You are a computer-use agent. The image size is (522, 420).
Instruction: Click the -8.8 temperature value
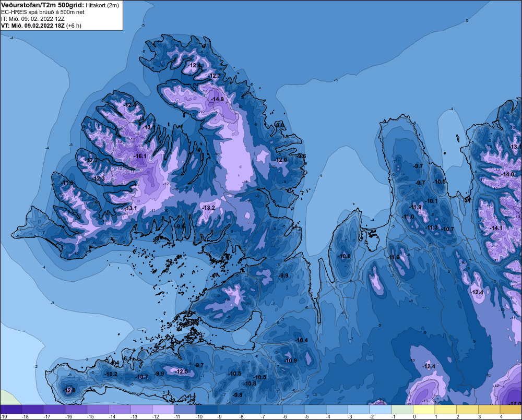[280, 125]
